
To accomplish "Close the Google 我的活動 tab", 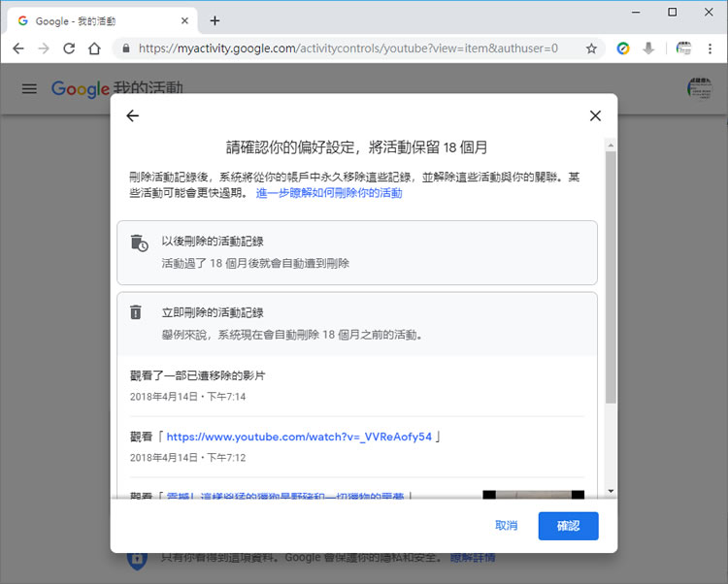I will (184, 21).
